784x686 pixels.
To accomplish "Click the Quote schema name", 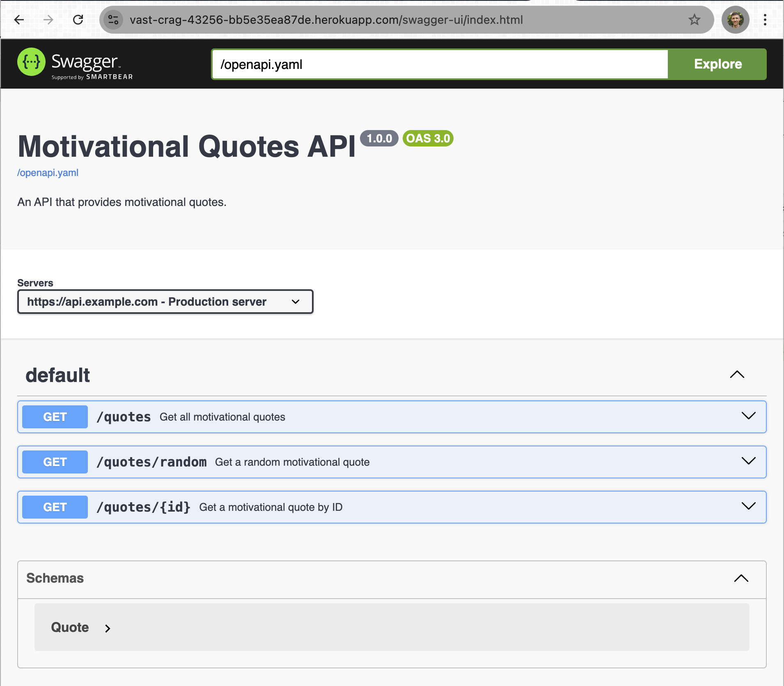I will coord(70,627).
